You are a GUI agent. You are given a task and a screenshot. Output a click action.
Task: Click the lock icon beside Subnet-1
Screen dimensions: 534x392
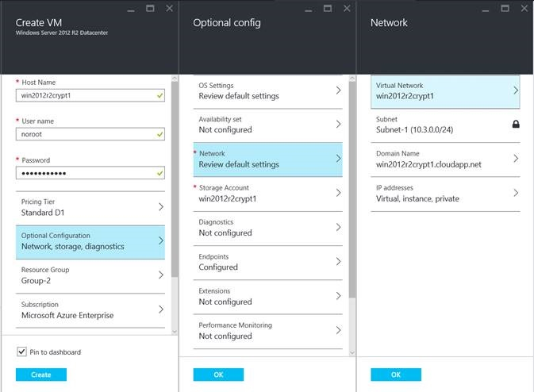point(515,125)
